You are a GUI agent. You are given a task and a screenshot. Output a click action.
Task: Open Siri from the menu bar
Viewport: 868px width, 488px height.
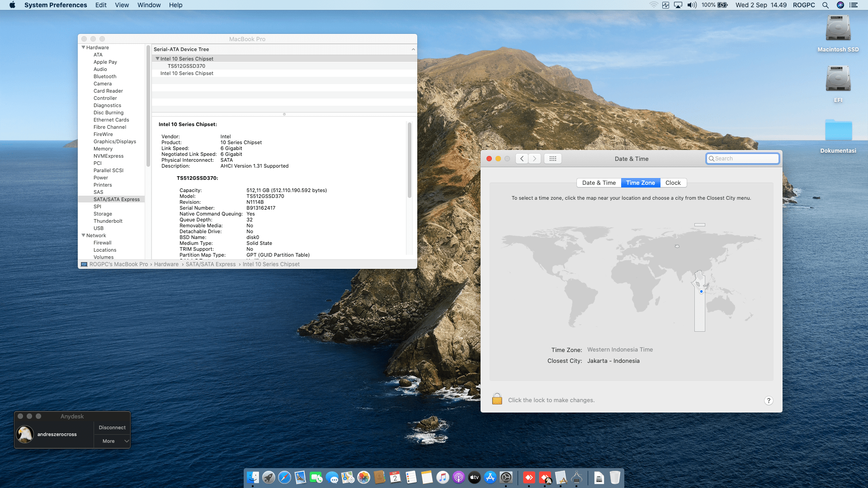tap(840, 5)
